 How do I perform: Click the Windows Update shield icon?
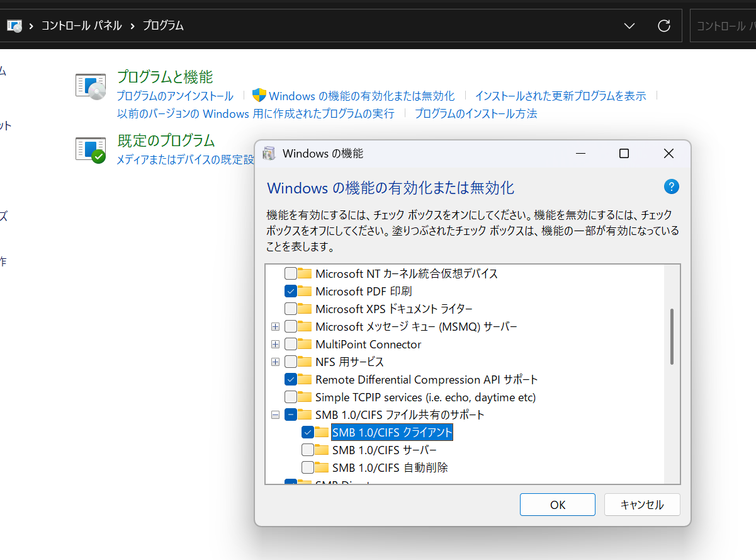pos(259,95)
